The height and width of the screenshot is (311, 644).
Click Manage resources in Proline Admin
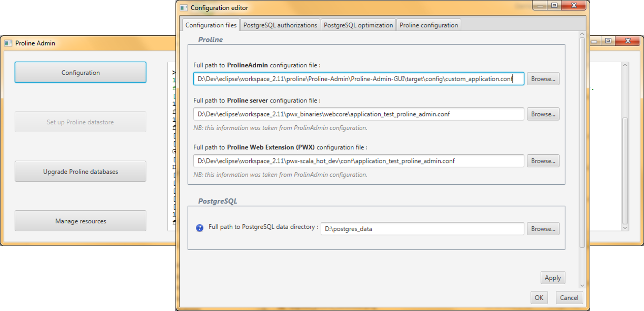80,221
